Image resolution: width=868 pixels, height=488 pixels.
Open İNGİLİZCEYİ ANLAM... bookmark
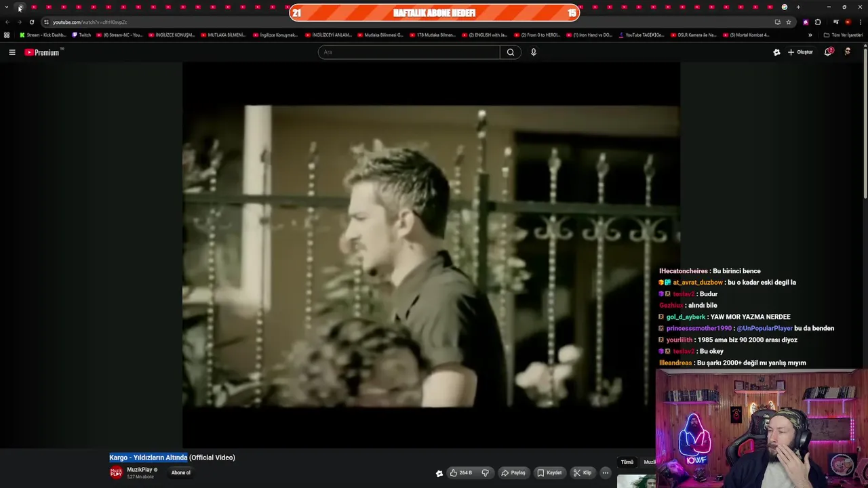pyautogui.click(x=328, y=35)
